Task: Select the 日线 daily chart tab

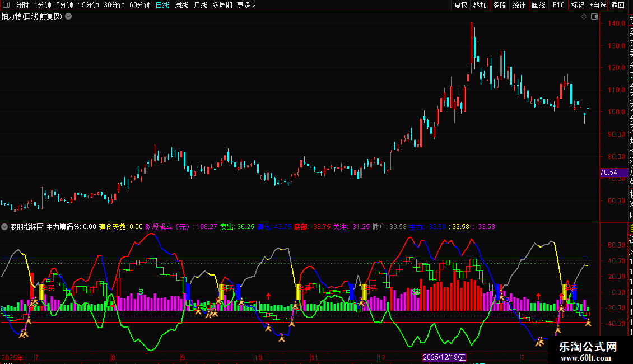Action: coord(162,5)
